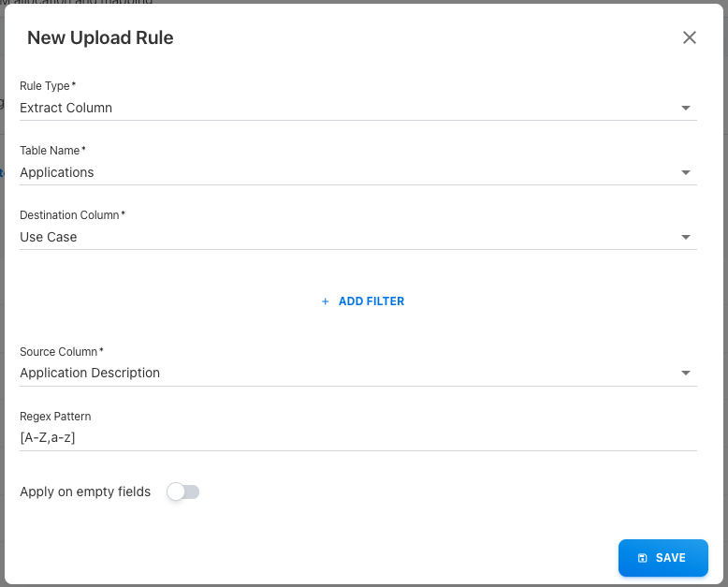Enable the Apply on empty fields switch
Screen dimensions: 728x587
point(183,492)
